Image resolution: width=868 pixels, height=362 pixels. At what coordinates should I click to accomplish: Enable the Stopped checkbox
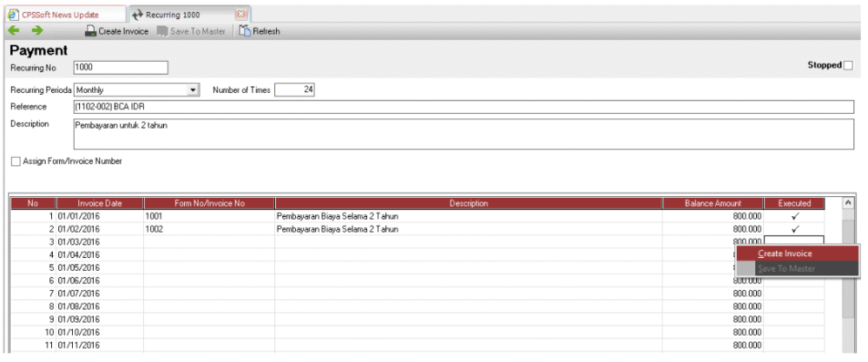848,66
